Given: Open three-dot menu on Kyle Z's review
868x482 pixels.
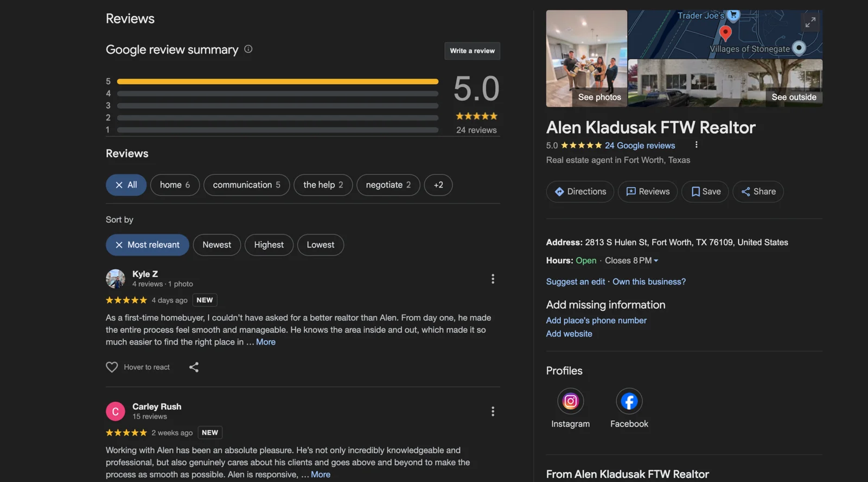Looking at the screenshot, I should [493, 279].
